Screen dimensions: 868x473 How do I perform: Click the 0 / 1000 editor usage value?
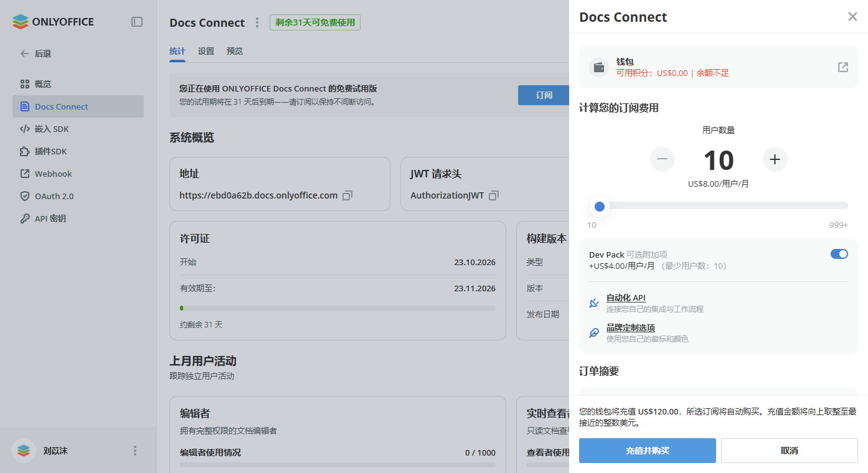[481, 453]
